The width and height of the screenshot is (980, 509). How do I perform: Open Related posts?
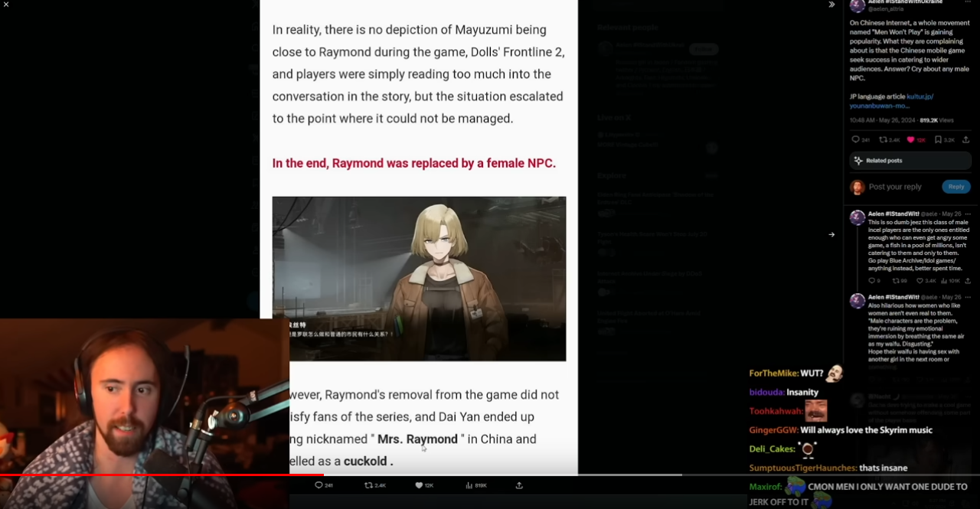point(910,161)
